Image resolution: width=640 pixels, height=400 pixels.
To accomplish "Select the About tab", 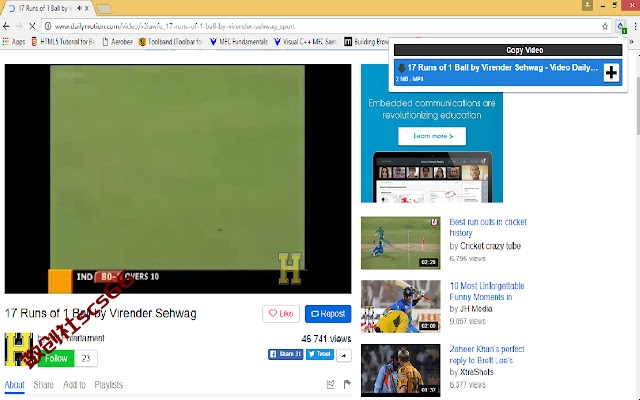I will coord(15,385).
